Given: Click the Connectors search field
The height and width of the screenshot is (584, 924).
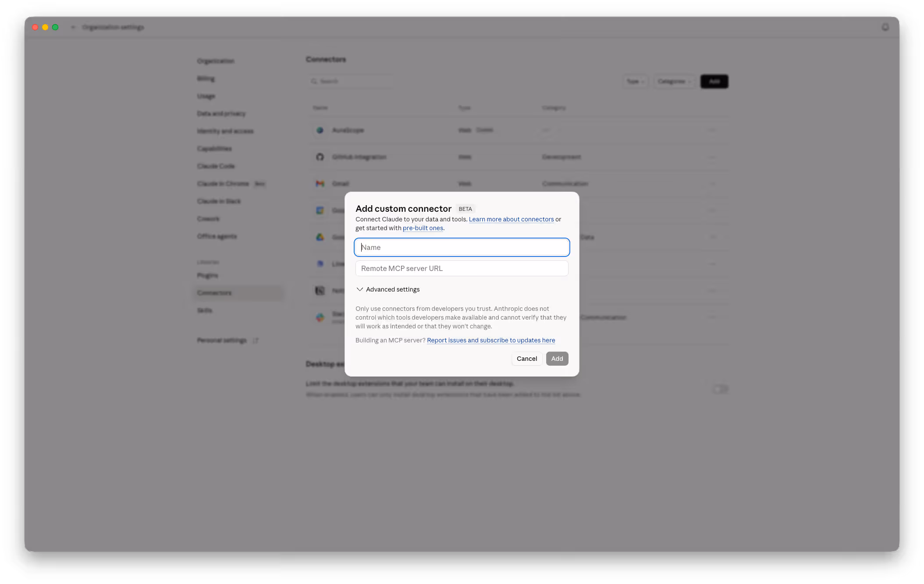Looking at the screenshot, I should click(x=351, y=82).
